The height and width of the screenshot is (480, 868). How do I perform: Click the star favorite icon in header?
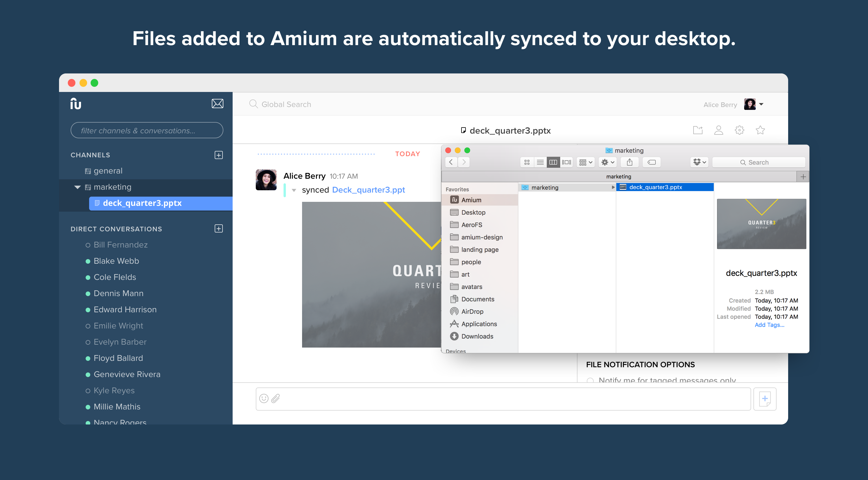760,130
